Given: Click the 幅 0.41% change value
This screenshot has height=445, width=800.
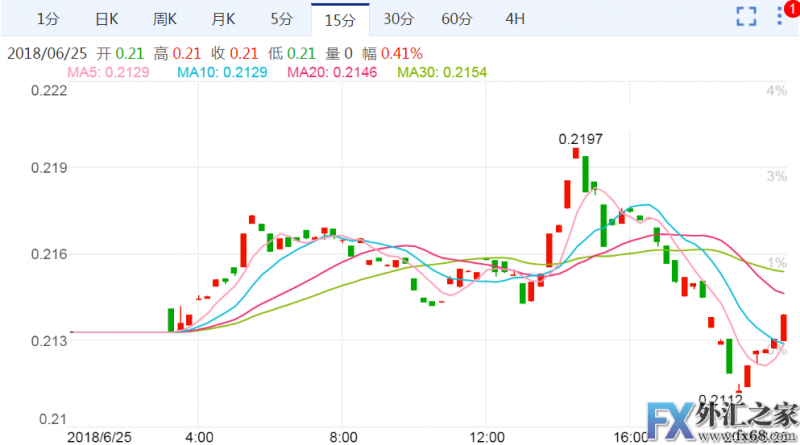Looking at the screenshot, I should pos(392,54).
